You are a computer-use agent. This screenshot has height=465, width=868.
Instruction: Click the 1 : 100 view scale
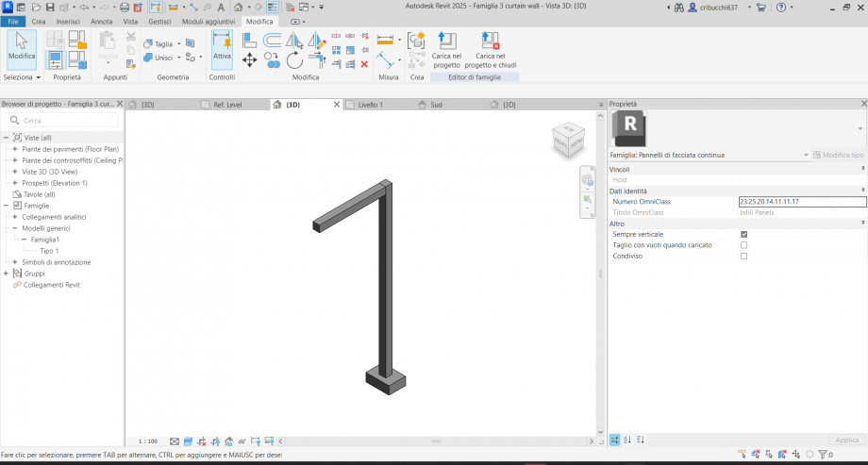148,441
